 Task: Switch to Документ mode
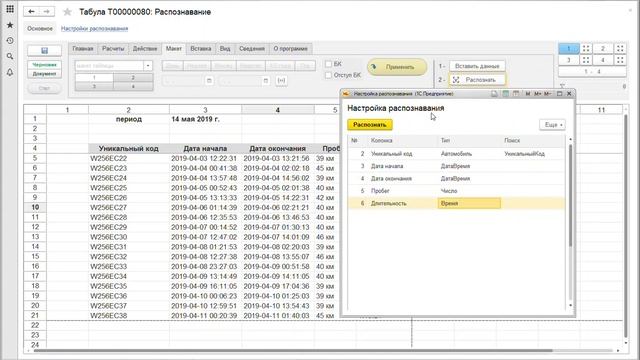tap(44, 74)
